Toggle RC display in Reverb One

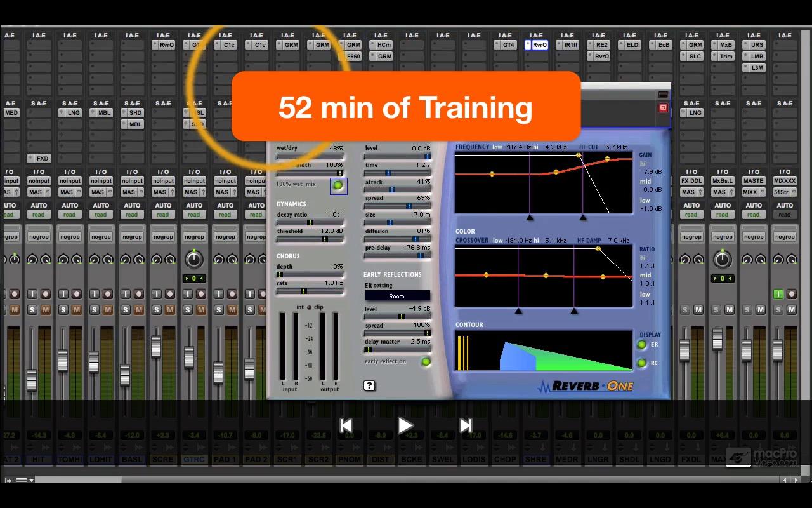click(641, 363)
